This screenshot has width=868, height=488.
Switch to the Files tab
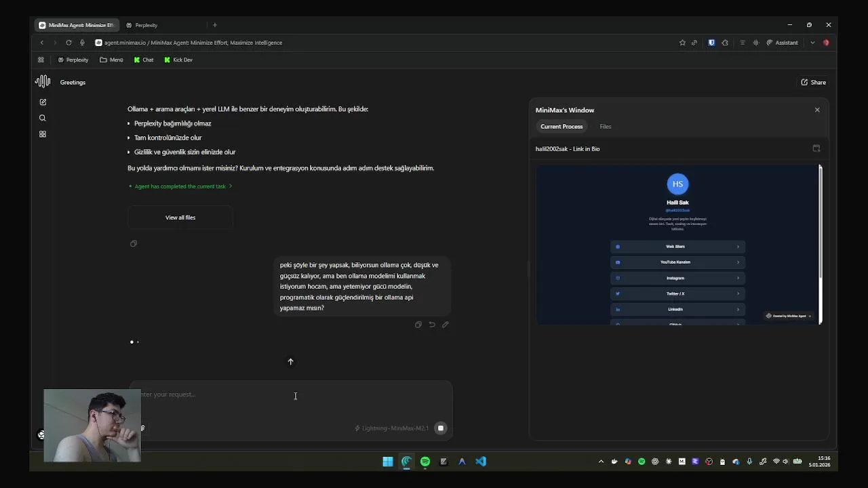pyautogui.click(x=606, y=127)
